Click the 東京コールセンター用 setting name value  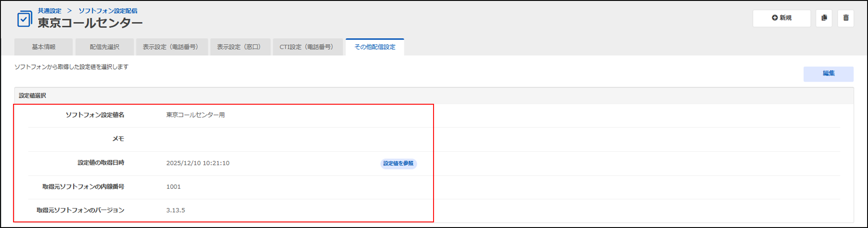click(x=195, y=115)
